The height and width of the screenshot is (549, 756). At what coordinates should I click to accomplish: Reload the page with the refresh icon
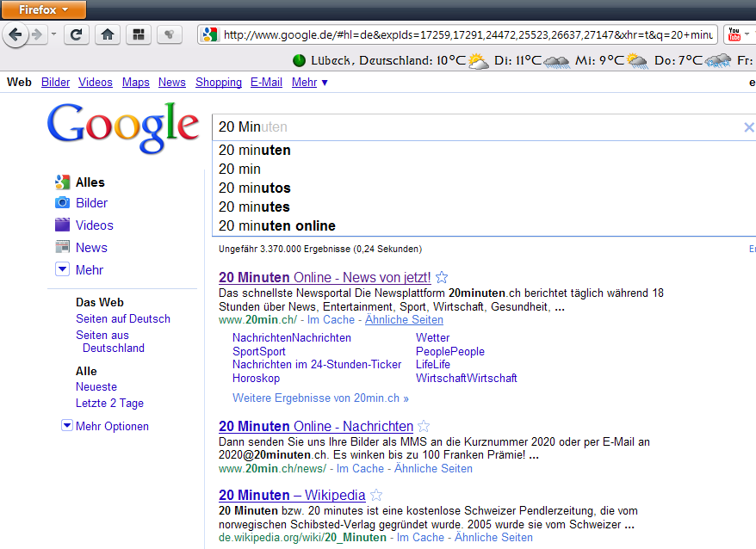76,34
